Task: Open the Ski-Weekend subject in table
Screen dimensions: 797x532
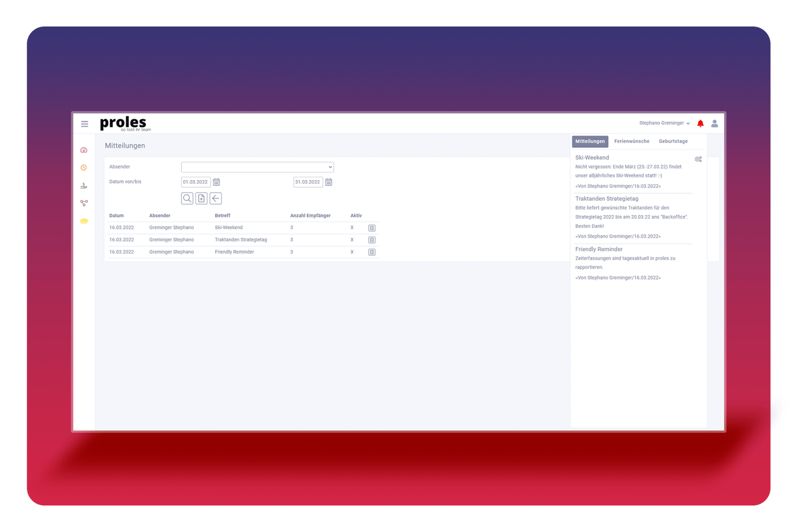Action: tap(228, 227)
